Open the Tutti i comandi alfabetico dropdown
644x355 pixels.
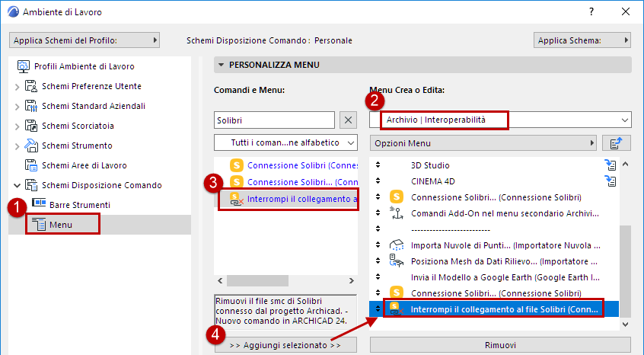point(286,143)
